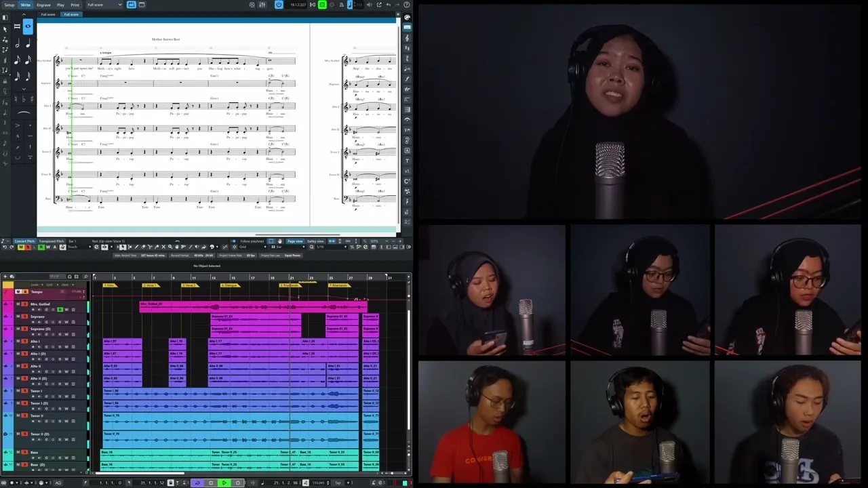Open the Dorico mixer icon
Image resolution: width=868 pixels, height=488 pixels.
(262, 5)
